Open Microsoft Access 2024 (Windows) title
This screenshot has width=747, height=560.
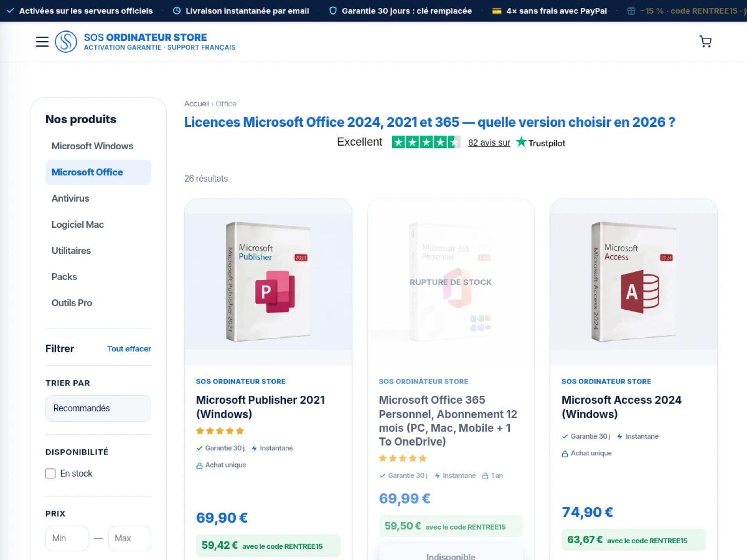[x=621, y=407]
